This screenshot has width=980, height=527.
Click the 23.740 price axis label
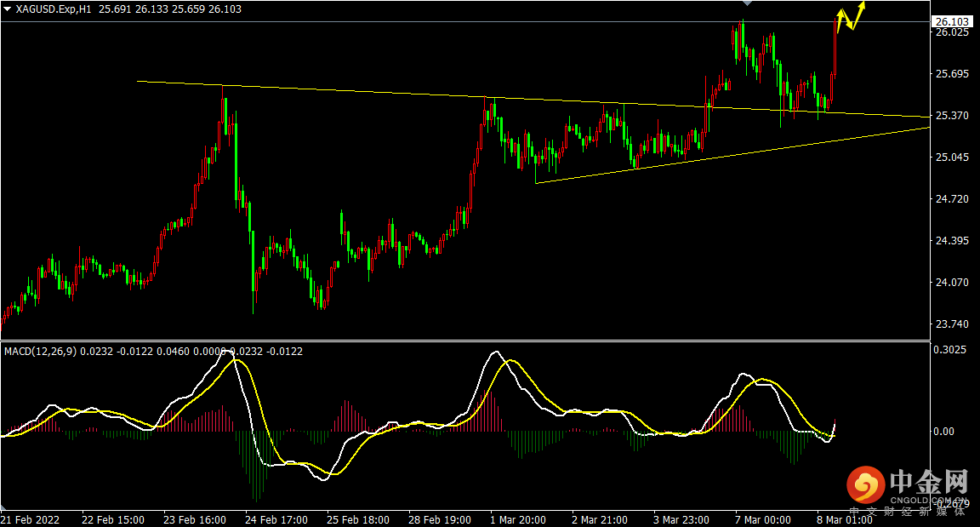click(x=952, y=324)
